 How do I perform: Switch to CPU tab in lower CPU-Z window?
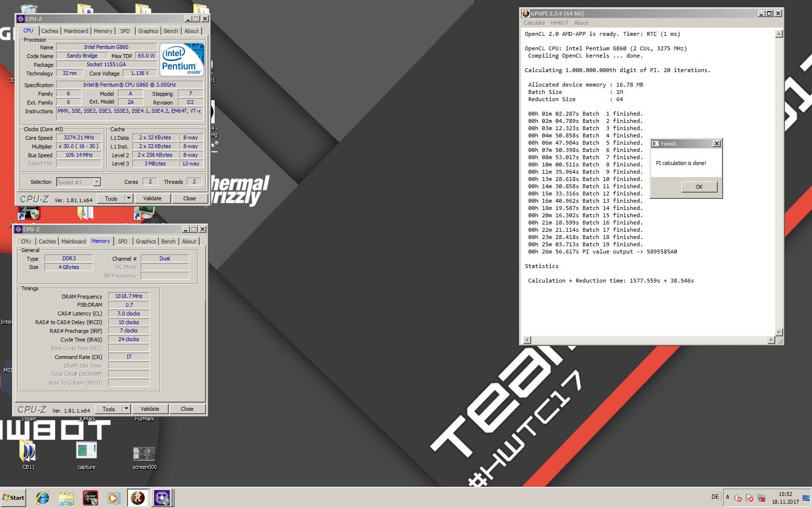click(x=26, y=241)
